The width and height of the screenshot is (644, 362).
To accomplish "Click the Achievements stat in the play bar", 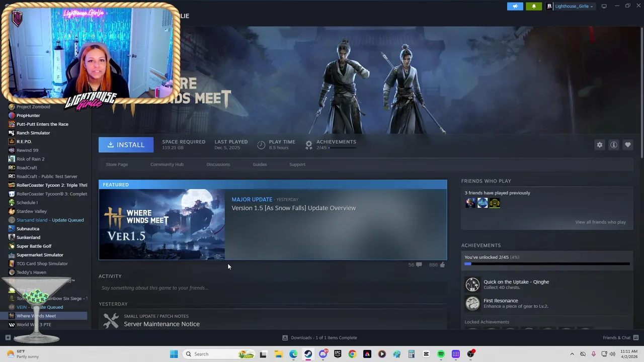I will [331, 145].
